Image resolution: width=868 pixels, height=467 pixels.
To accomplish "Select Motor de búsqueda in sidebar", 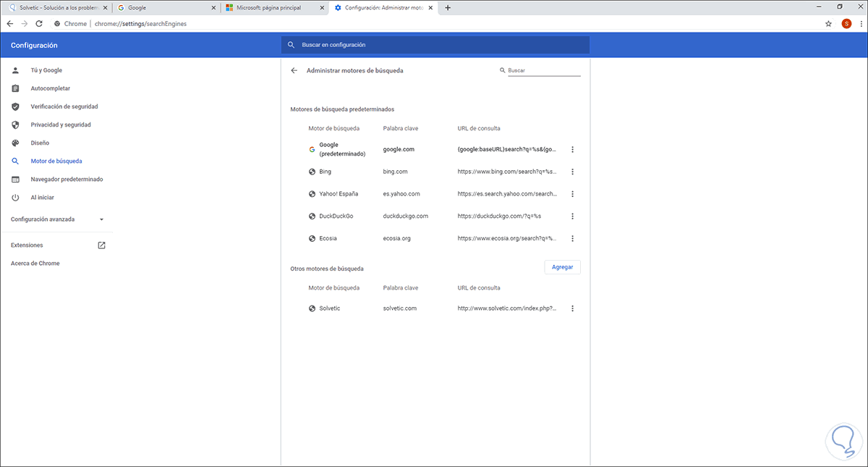I will point(56,161).
